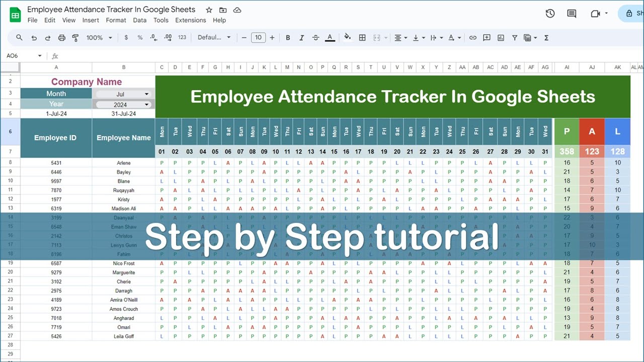Open the vertical align dropdown
The width and height of the screenshot is (644, 362).
click(x=418, y=38)
